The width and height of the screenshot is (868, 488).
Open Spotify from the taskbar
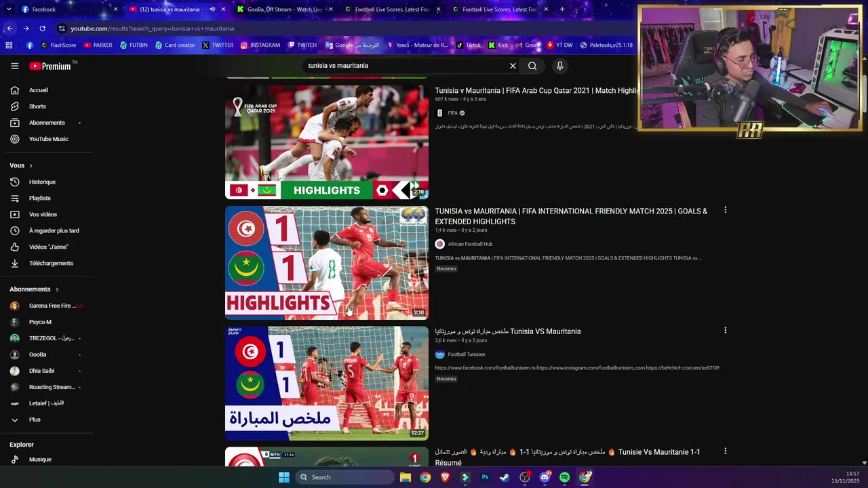pyautogui.click(x=565, y=477)
